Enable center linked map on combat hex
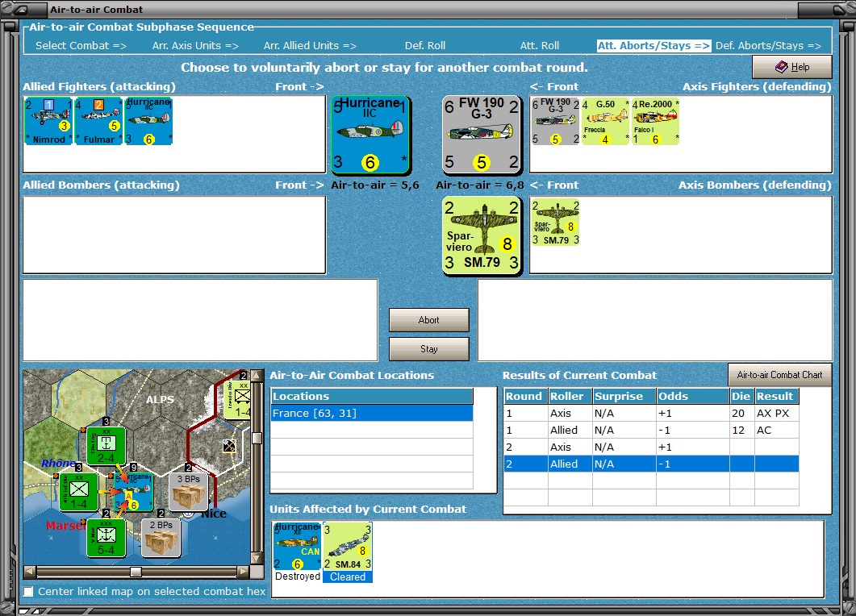 28,592
